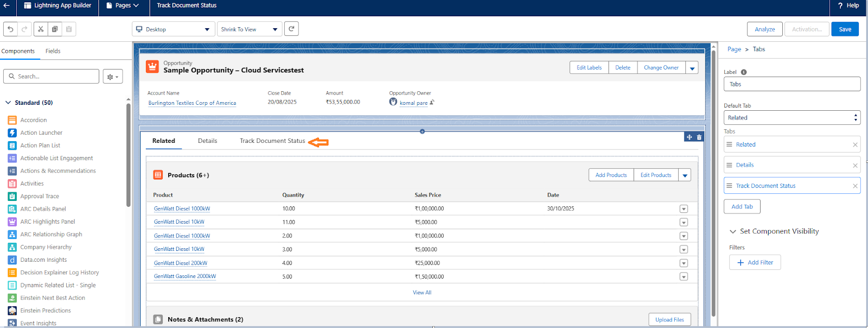Click the Save button
This screenshot has height=328, width=868.
coord(845,29)
